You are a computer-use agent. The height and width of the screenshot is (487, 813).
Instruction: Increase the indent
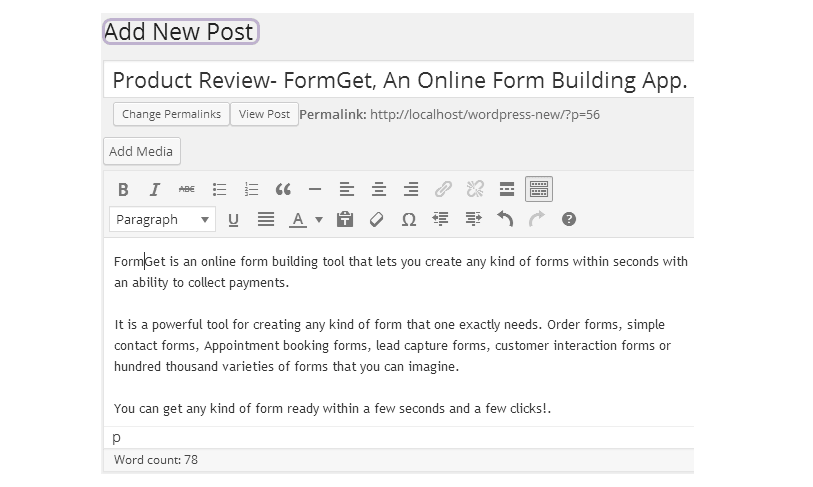click(x=473, y=219)
